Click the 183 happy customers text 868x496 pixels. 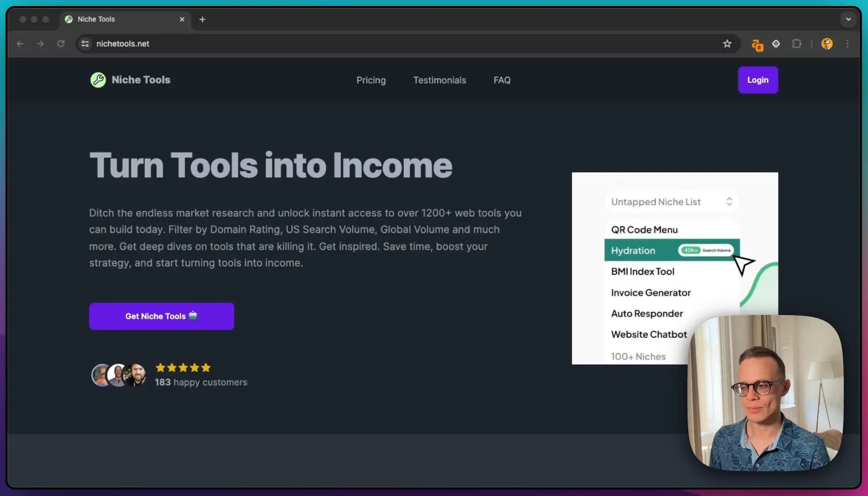(201, 382)
